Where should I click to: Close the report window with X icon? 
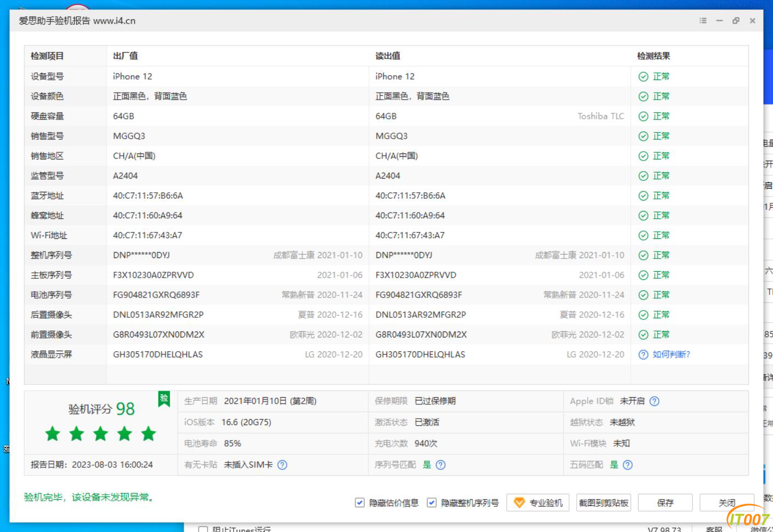point(753,20)
